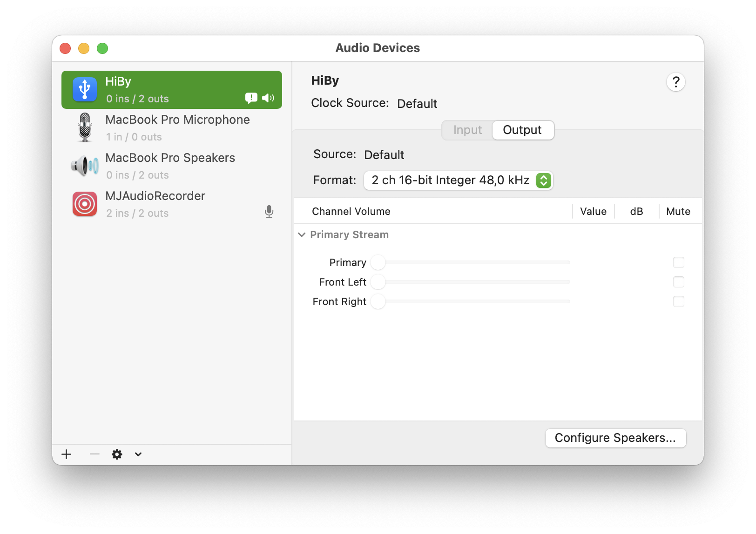Mute the Primary channel checkbox

click(679, 262)
